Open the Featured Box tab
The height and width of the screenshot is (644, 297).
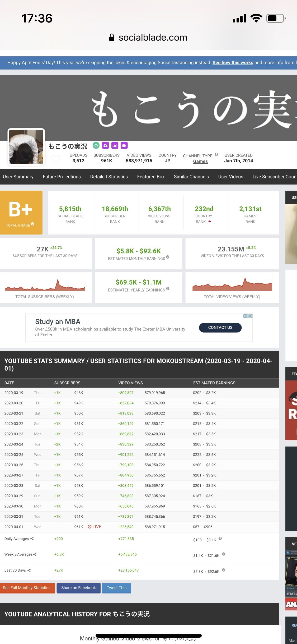coord(151,177)
